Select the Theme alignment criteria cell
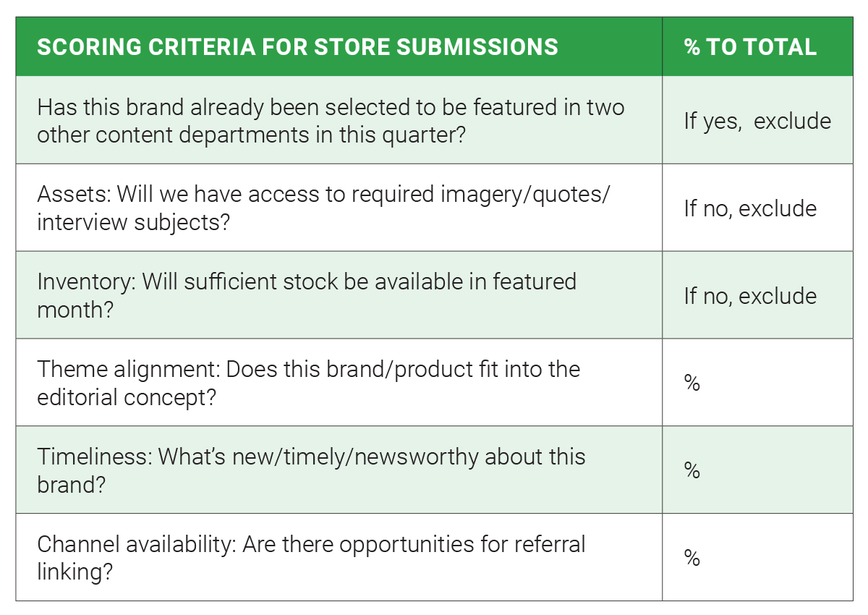The image size is (868, 615). click(339, 383)
